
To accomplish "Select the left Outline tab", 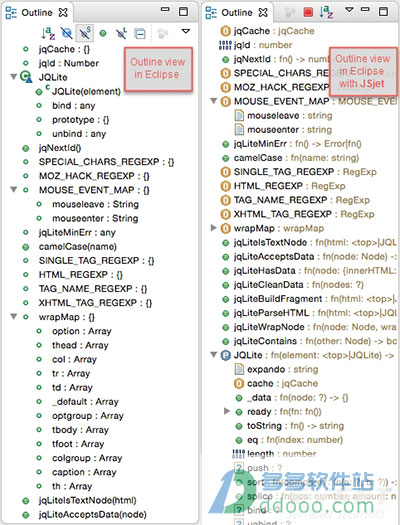I will (37, 12).
